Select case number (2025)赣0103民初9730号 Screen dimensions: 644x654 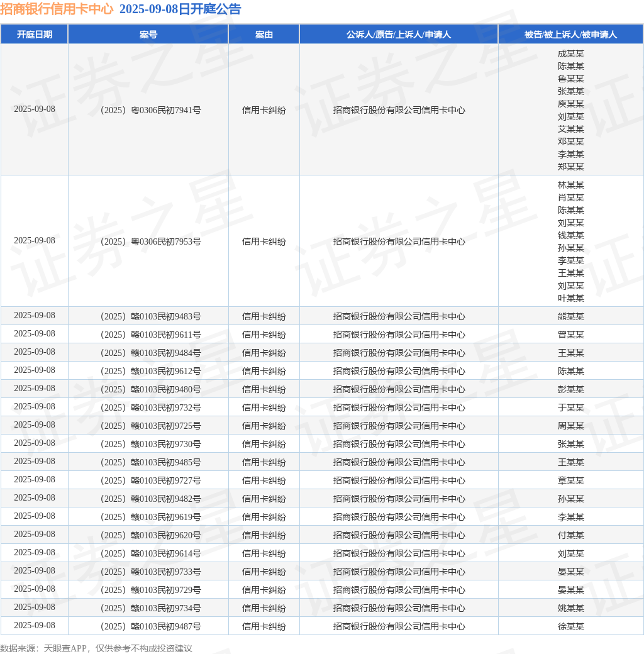[150, 444]
